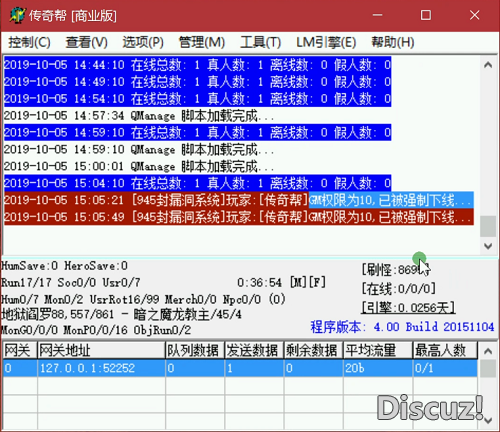Open the 工具(T) menu

[261, 42]
